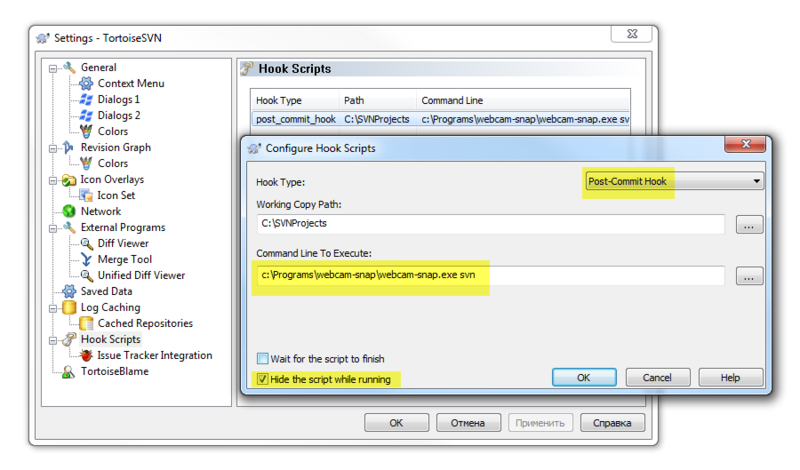Image resolution: width=800 pixels, height=470 pixels.
Task: Click the Issue Tracker Integration bug icon
Action: 86,355
